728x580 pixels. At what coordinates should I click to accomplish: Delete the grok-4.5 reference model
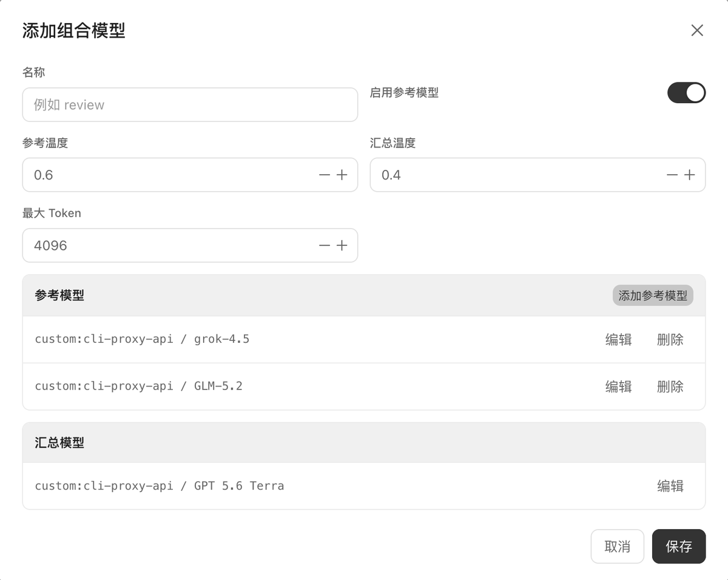pos(670,340)
